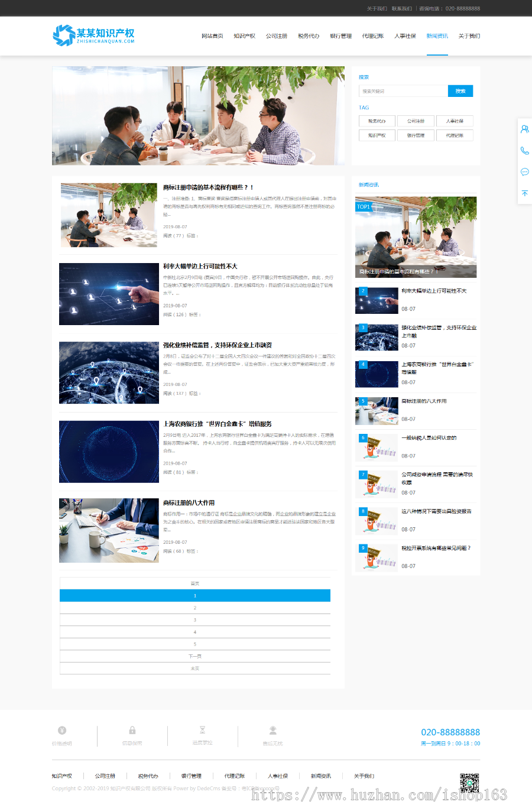The width and height of the screenshot is (532, 811).
Task: Click 首页 in the pagination list
Action: click(195, 583)
